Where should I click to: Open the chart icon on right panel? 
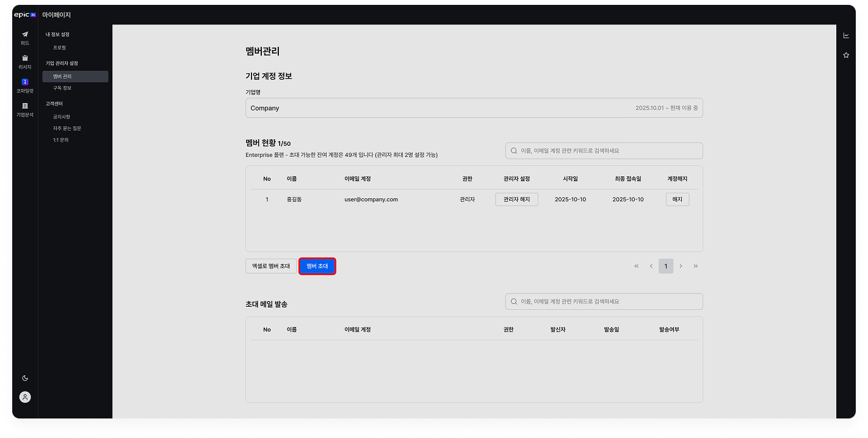click(846, 35)
